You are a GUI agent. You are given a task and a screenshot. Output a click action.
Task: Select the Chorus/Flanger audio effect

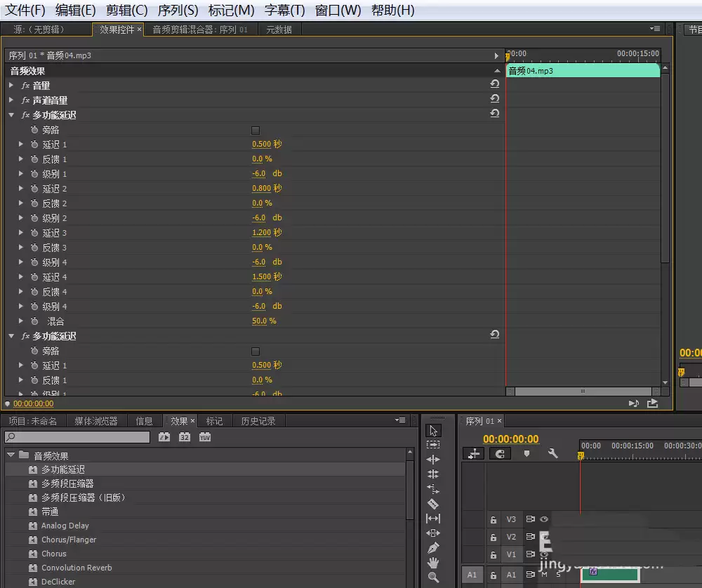coord(69,539)
